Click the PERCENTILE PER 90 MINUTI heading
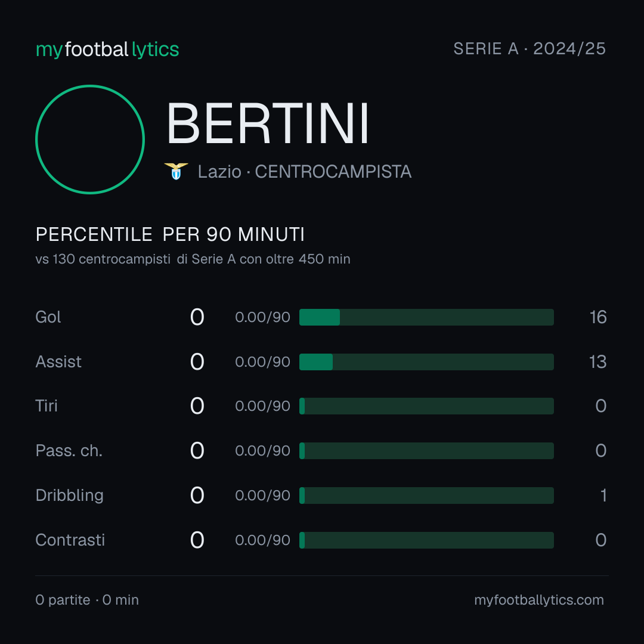 (170, 234)
